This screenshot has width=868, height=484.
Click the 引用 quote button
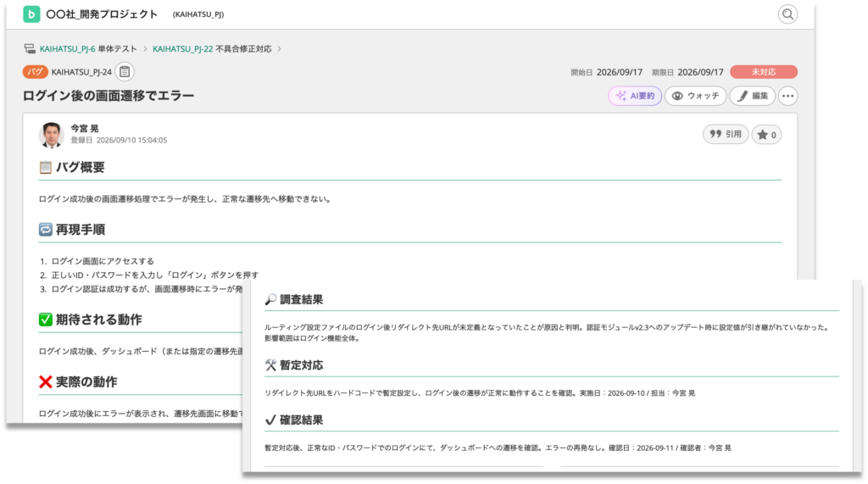coord(726,134)
